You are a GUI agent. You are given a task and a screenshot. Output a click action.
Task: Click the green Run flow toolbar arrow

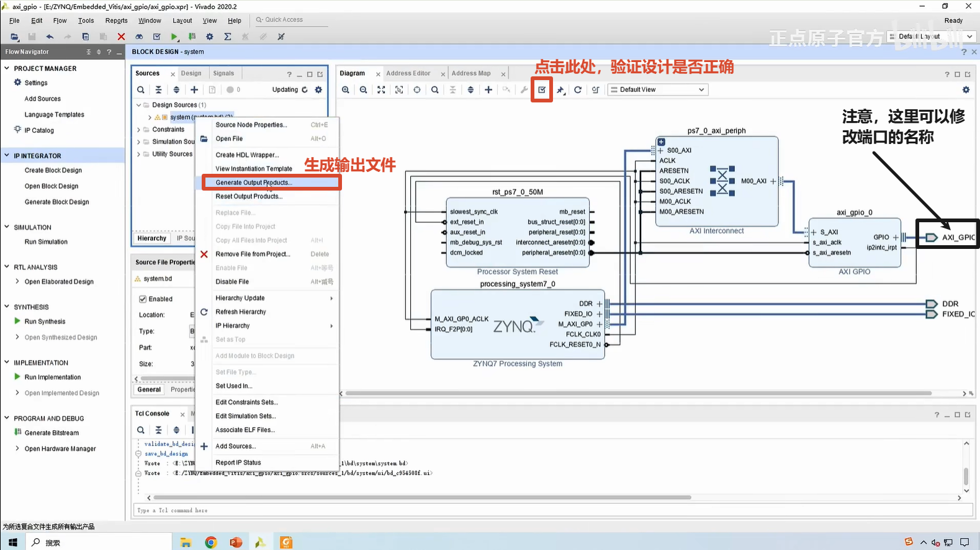tap(174, 37)
